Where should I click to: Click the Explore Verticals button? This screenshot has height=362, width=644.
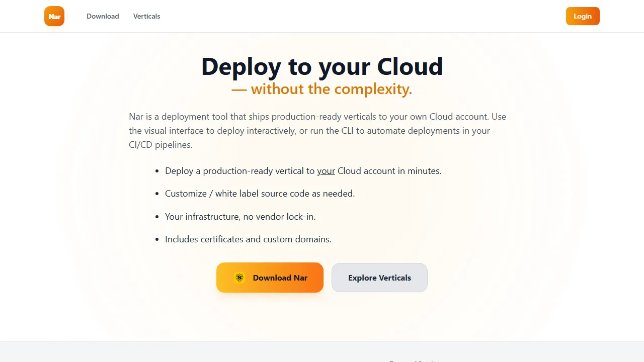coord(379,278)
